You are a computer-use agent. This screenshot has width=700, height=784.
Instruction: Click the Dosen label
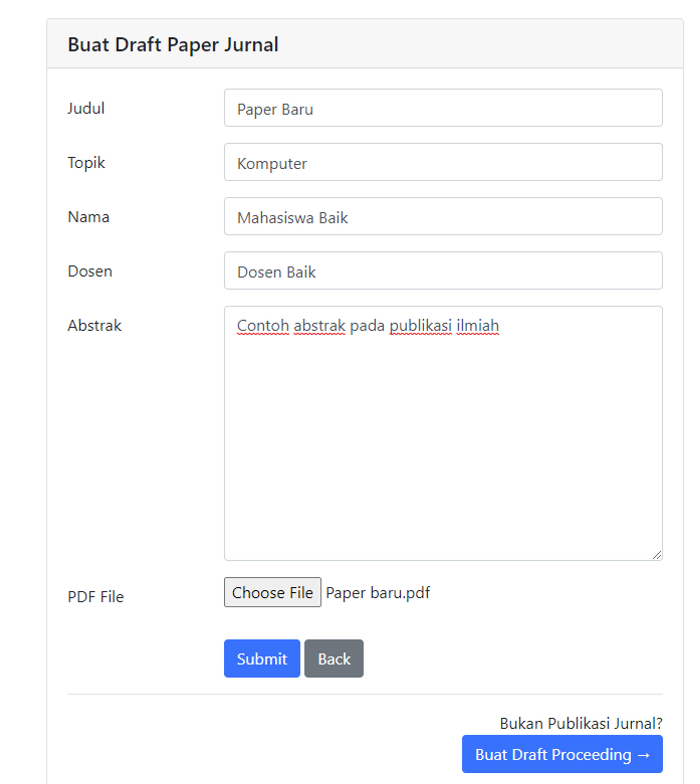tap(90, 271)
